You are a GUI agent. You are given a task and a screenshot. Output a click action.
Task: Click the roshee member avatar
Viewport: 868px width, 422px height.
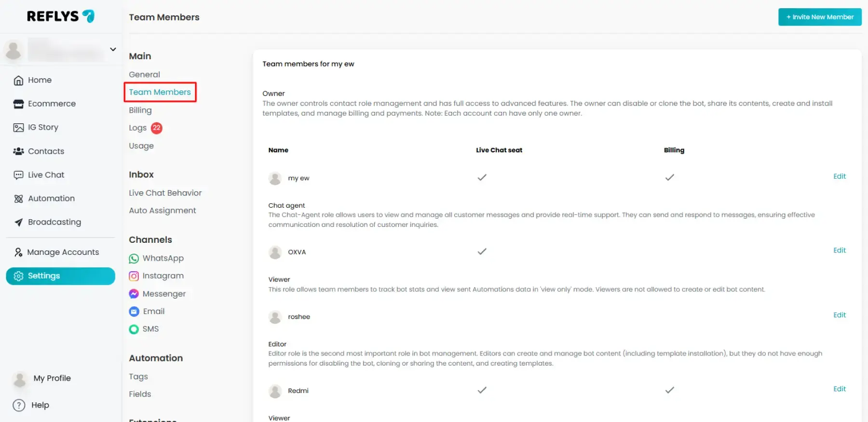pos(275,317)
